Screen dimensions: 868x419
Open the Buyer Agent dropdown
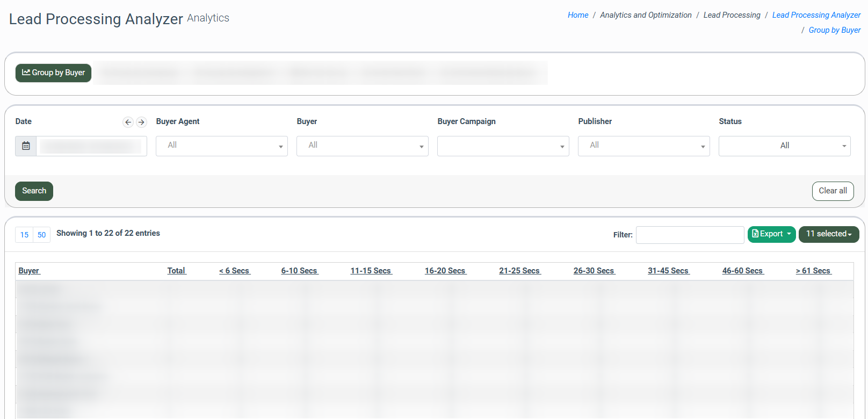point(221,146)
